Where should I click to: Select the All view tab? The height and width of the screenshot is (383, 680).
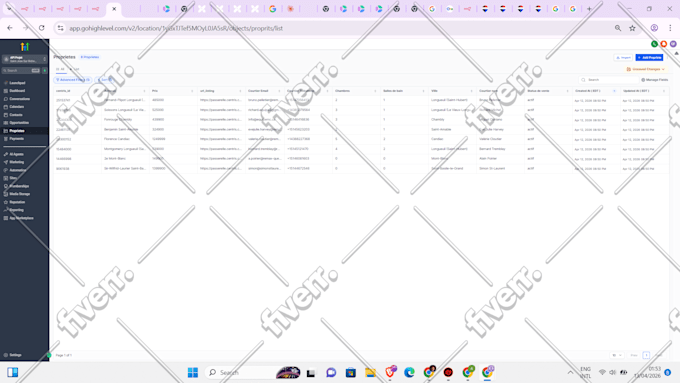coord(61,69)
